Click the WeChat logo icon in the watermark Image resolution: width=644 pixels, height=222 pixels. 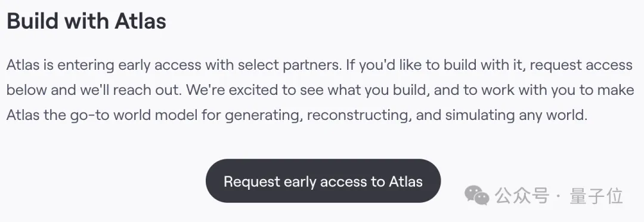coord(477,195)
